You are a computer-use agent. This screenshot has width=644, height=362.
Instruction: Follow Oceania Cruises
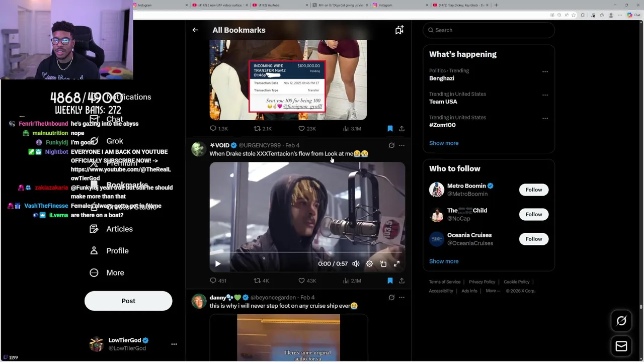point(534,239)
